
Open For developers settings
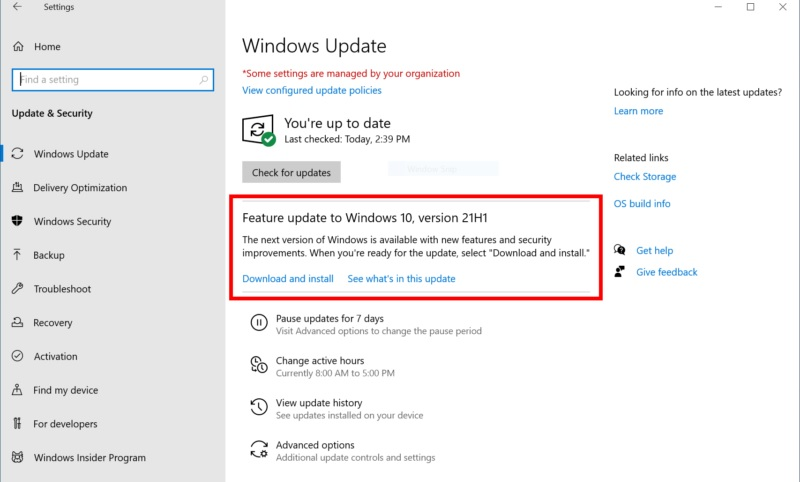[x=65, y=424]
